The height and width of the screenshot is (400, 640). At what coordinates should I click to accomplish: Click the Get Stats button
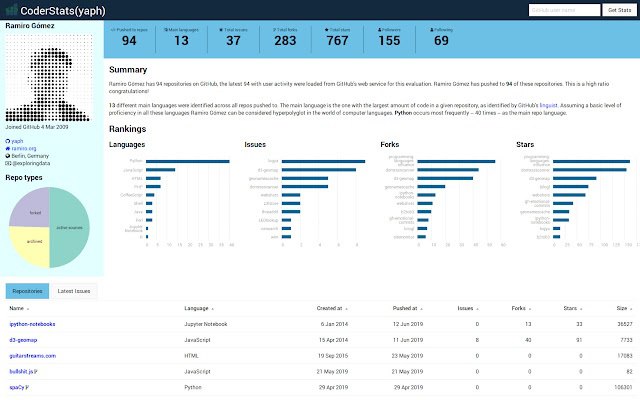point(619,10)
